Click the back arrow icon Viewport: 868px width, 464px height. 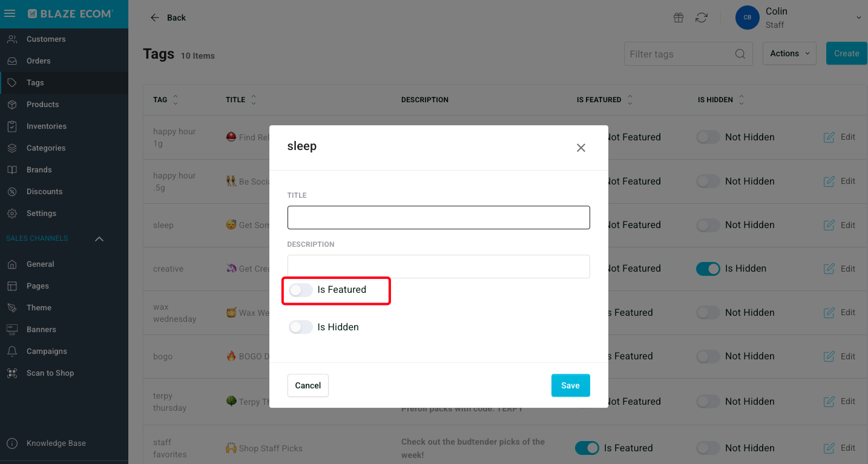pyautogui.click(x=155, y=18)
